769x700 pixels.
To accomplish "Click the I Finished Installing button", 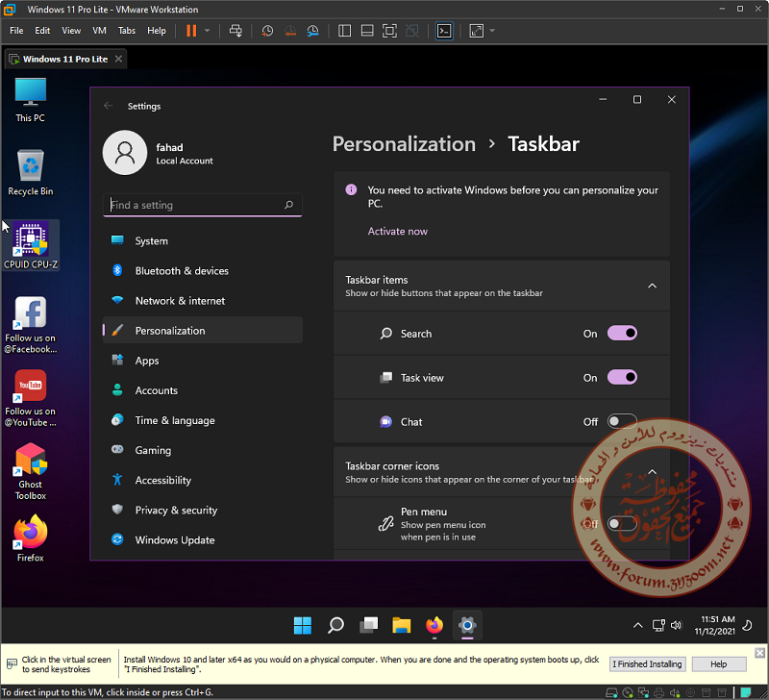I will click(x=647, y=664).
